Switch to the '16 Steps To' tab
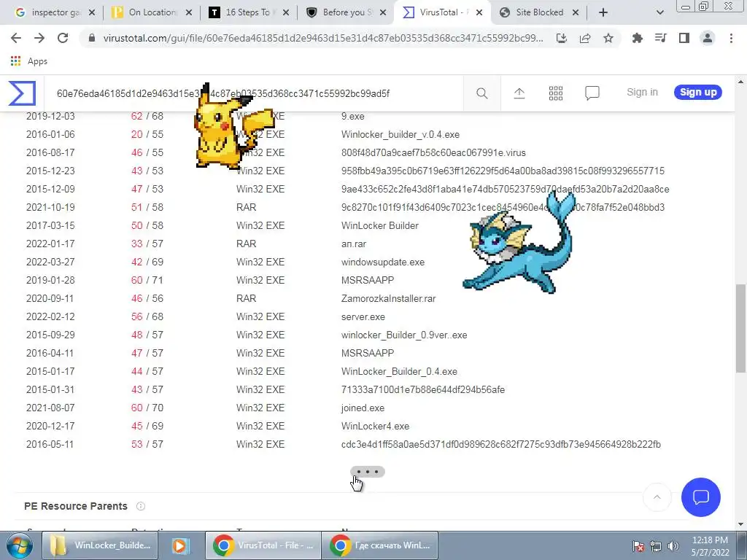 (249, 12)
